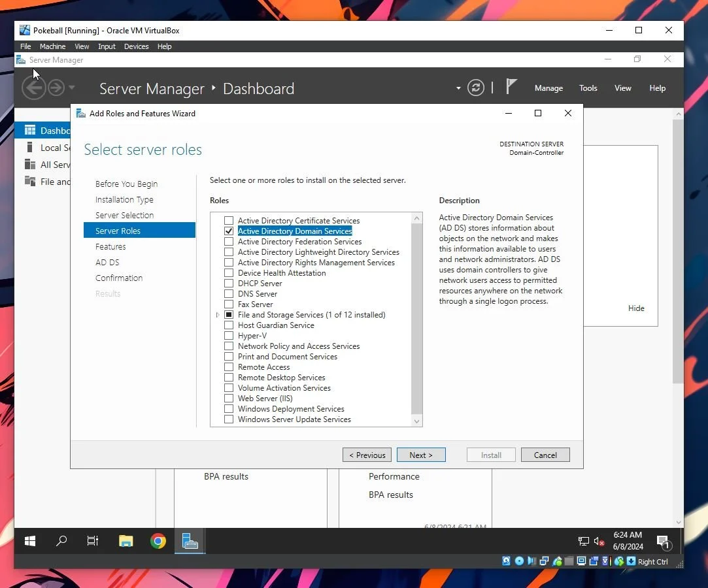Launch Google Chrome from taskbar
The image size is (708, 588).
point(158,540)
